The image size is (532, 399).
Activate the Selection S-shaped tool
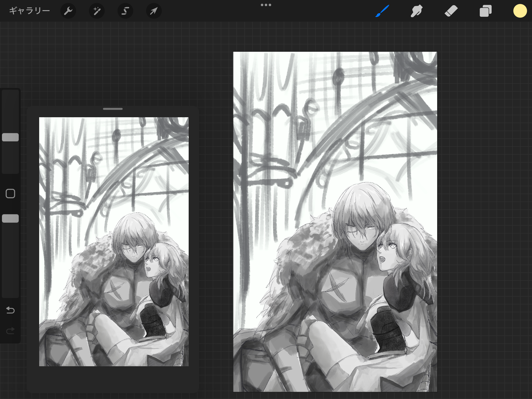[x=125, y=11]
